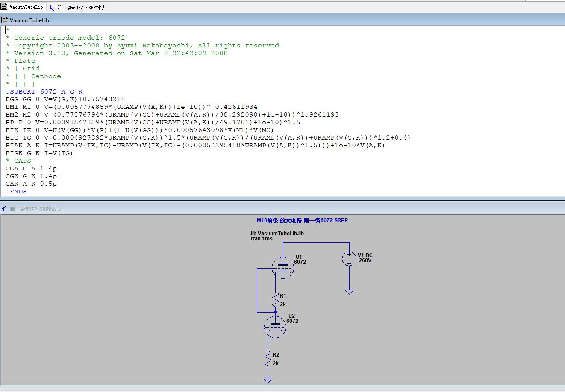565x392 pixels.
Task: Select the U2 6072 triode symbol
Action: tap(275, 327)
